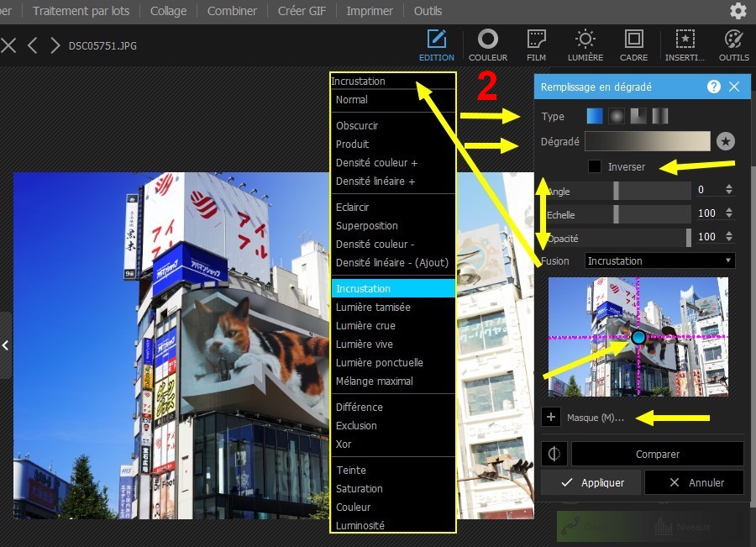Decrease Opacité value with down arrow
This screenshot has width=756, height=547.
point(729,239)
